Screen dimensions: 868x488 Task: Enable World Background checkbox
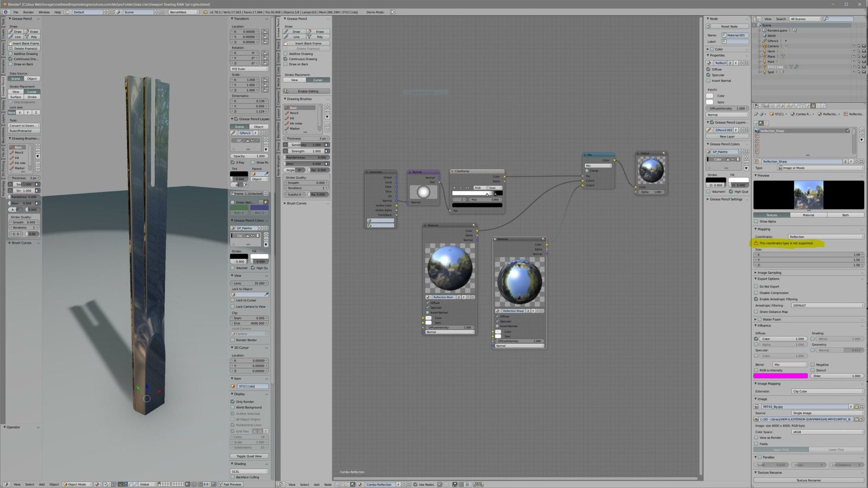(233, 407)
